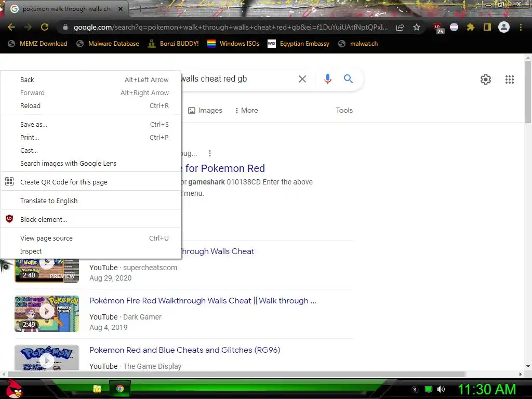Open the profile avatar icon

click(504, 27)
